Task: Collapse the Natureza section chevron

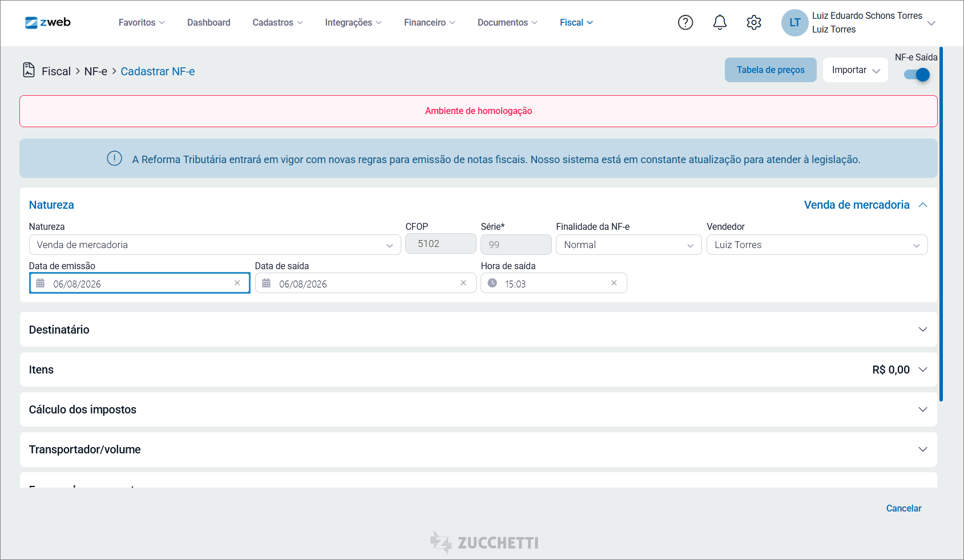Action: pos(923,205)
